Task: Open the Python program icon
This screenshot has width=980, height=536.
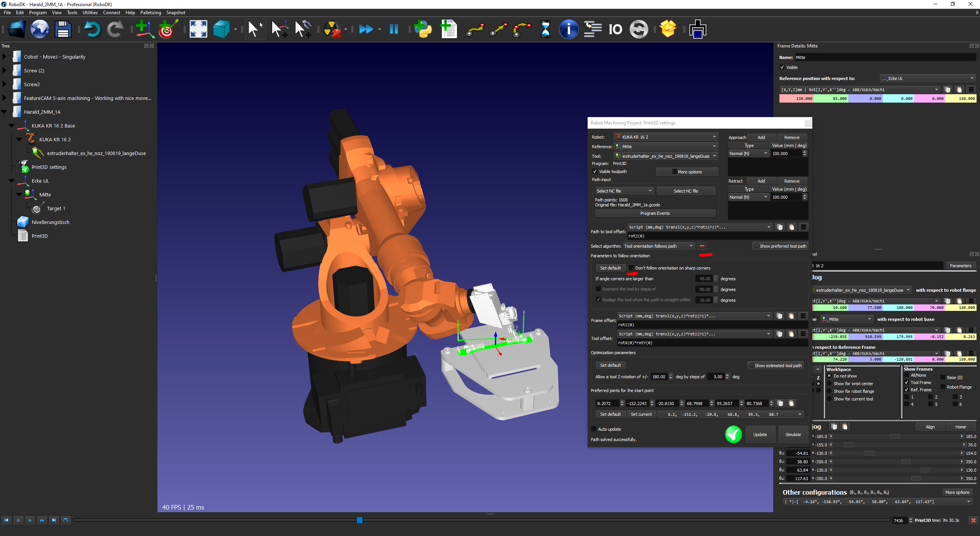Action: [423, 29]
